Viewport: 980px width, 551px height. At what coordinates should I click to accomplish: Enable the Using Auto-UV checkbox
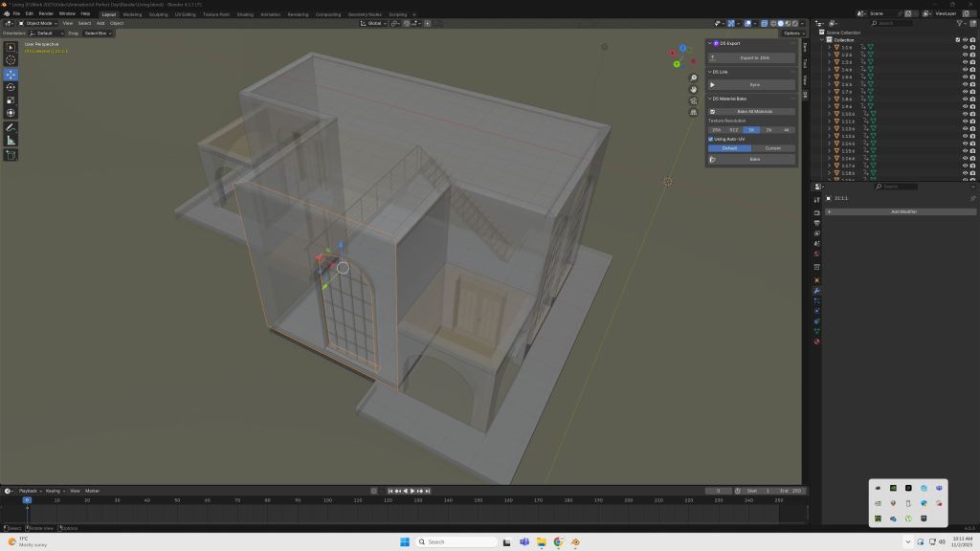pyautogui.click(x=711, y=139)
